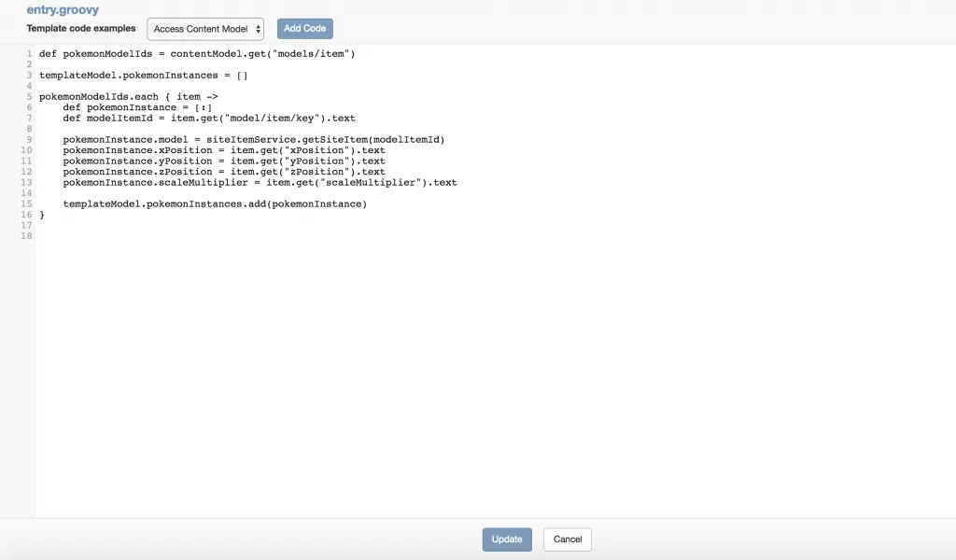956x560 pixels.
Task: Place cursor on the xPosition assignment line
Action: [223, 150]
